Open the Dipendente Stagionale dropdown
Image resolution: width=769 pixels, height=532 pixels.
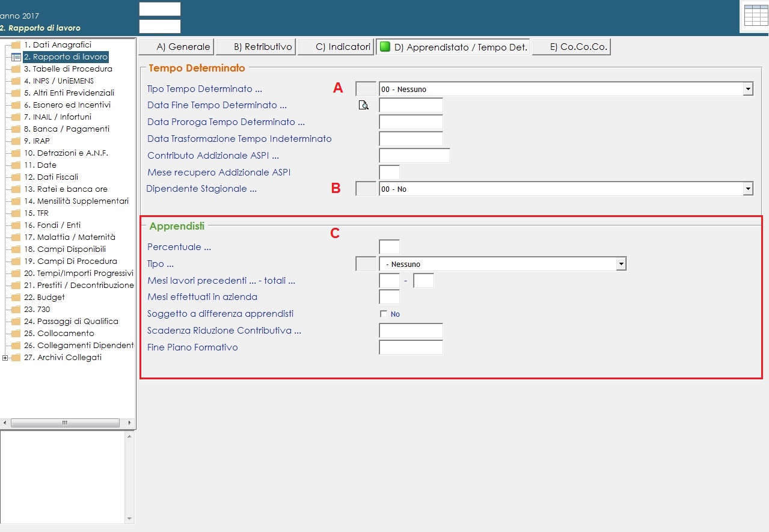click(x=748, y=189)
